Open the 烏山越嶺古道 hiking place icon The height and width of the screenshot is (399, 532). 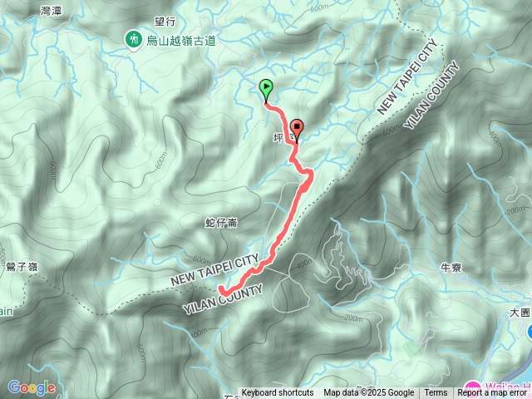(x=134, y=40)
